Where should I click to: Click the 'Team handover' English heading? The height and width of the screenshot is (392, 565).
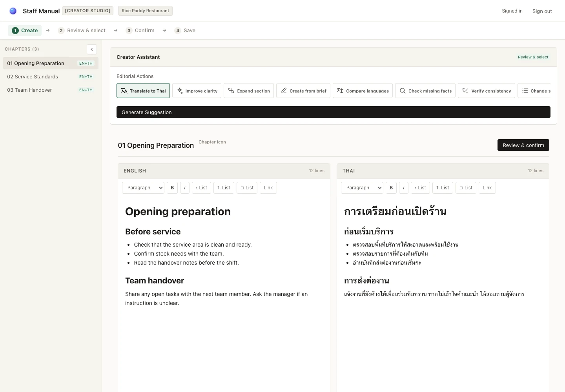click(155, 281)
